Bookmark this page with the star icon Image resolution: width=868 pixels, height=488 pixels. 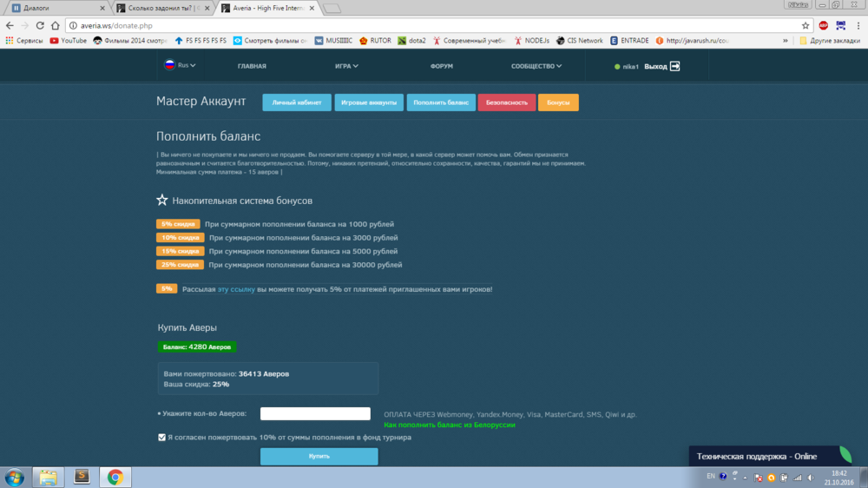click(x=806, y=25)
